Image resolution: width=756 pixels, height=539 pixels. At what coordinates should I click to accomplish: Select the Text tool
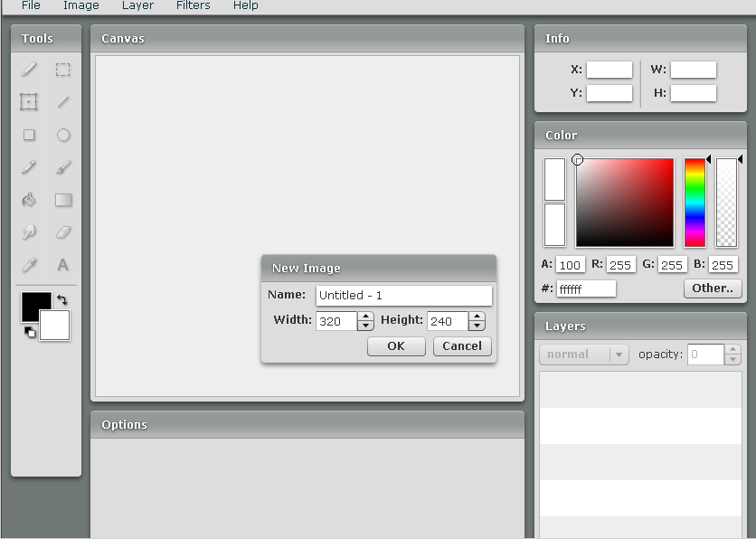62,265
